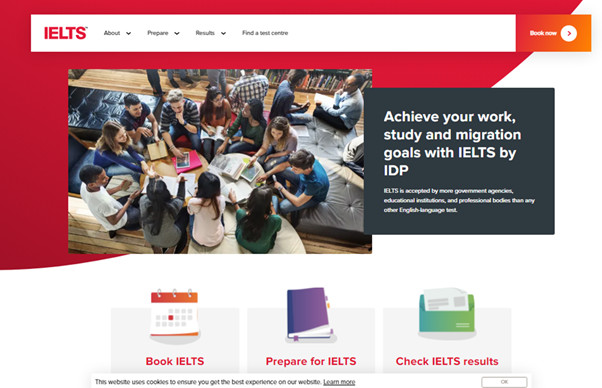This screenshot has height=388, width=602.
Task: Expand the About dropdown chevron
Action: pos(129,33)
